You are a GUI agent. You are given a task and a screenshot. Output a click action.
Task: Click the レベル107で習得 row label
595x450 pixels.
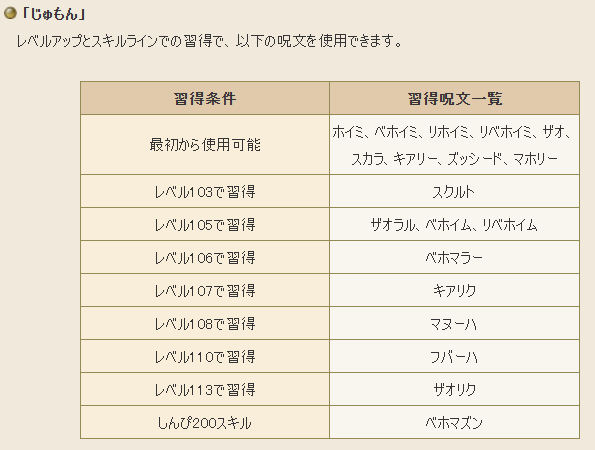coord(205,290)
